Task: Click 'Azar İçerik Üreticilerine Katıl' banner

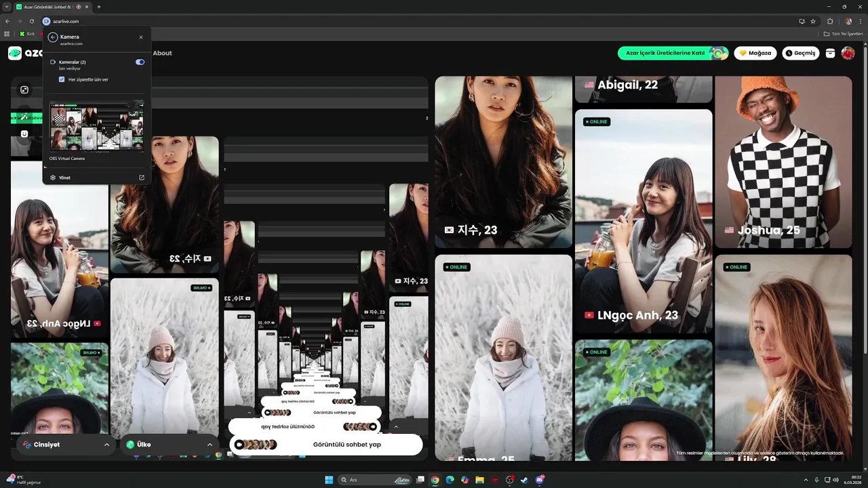Action: tap(673, 53)
